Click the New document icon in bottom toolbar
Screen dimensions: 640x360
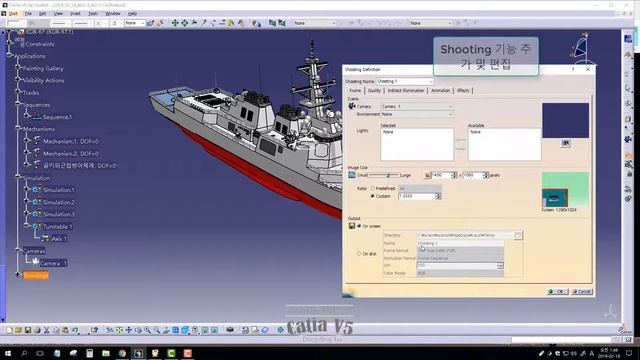tap(9, 330)
